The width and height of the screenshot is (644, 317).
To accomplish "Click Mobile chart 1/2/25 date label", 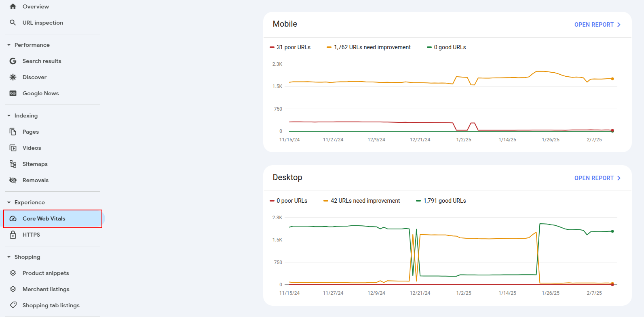I will 464,140.
